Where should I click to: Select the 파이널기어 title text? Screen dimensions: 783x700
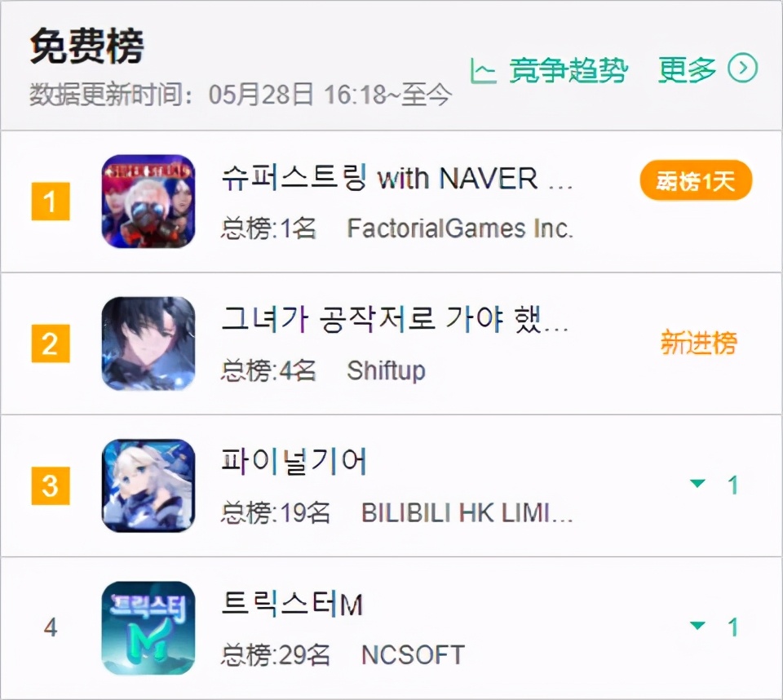click(x=294, y=461)
